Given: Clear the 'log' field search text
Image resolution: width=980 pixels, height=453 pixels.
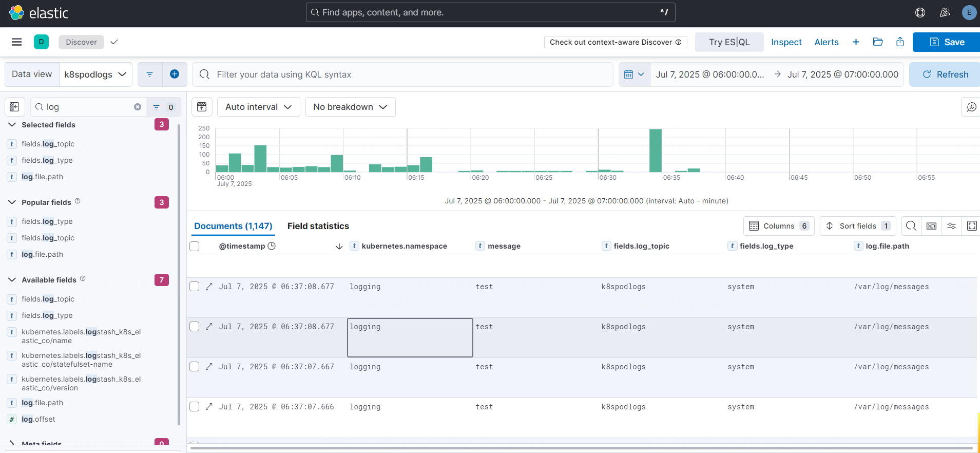Looking at the screenshot, I should 138,107.
